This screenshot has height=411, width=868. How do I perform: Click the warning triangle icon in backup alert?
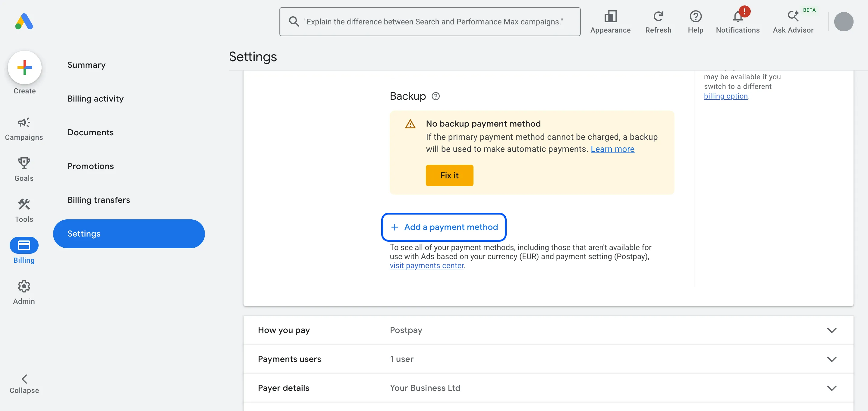pyautogui.click(x=410, y=124)
